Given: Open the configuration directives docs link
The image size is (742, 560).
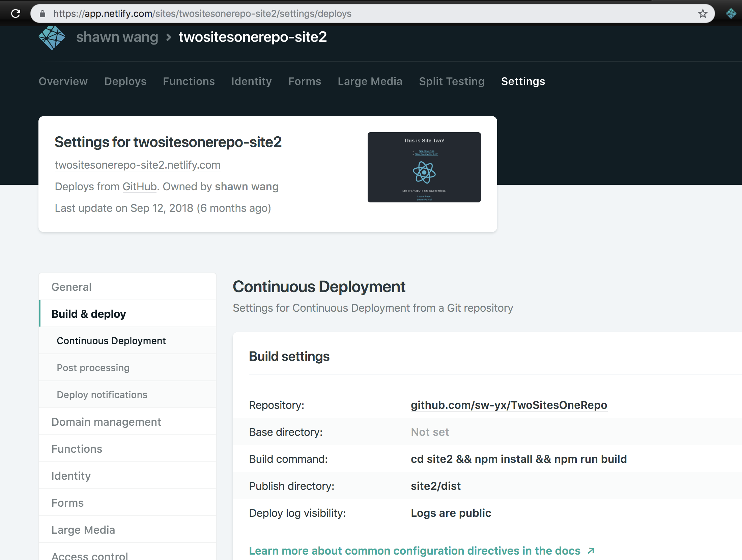Looking at the screenshot, I should 415,551.
